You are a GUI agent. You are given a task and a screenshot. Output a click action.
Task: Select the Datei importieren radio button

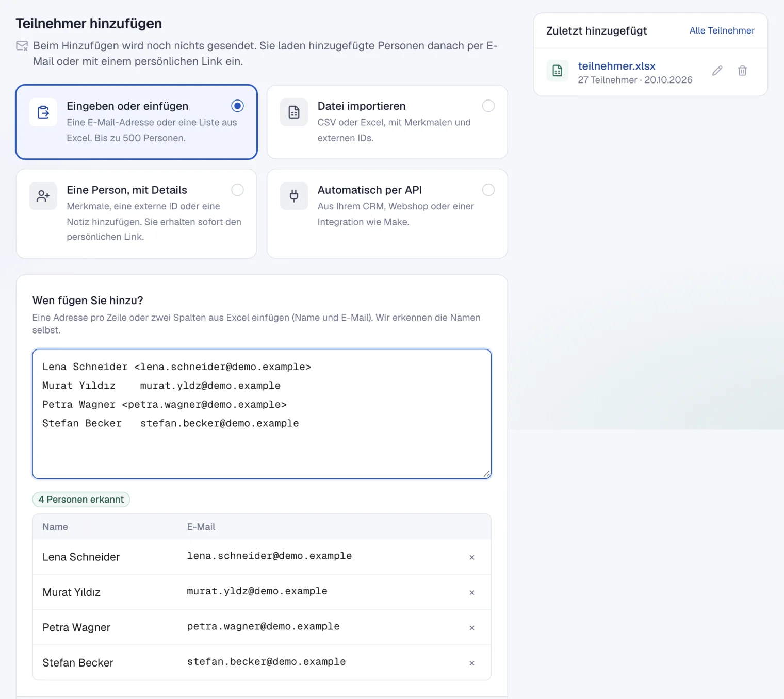[x=488, y=106]
